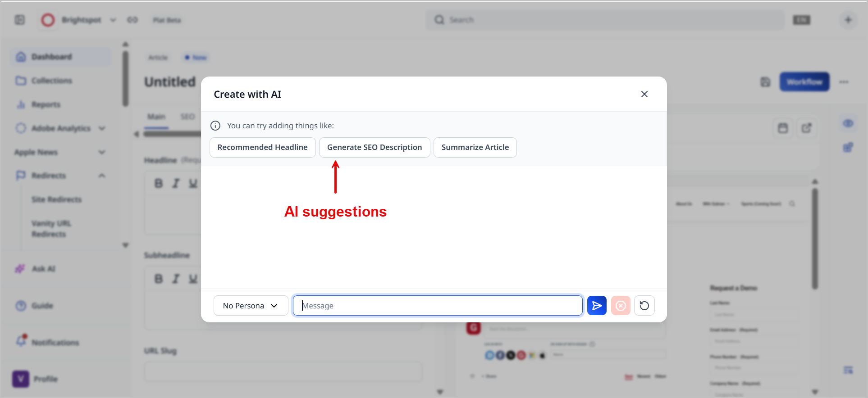This screenshot has width=868, height=398.
Task: Focus the Message input field
Action: (x=437, y=306)
